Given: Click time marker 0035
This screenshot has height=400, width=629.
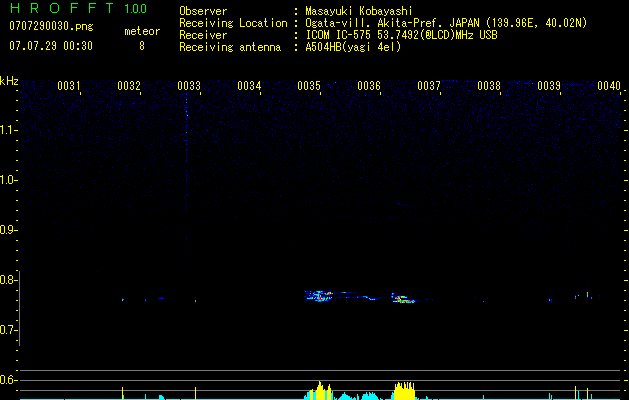Looking at the screenshot, I should click(308, 86).
